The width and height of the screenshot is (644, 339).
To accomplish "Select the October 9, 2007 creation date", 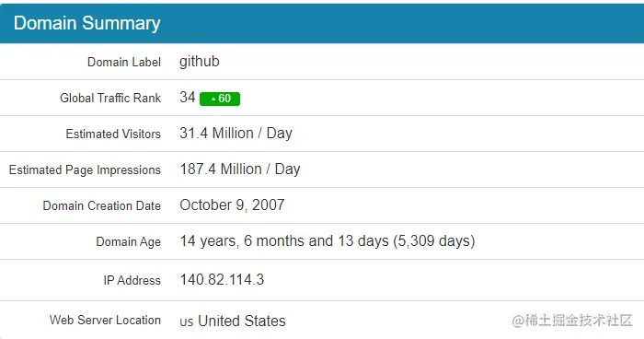I will (x=232, y=205).
